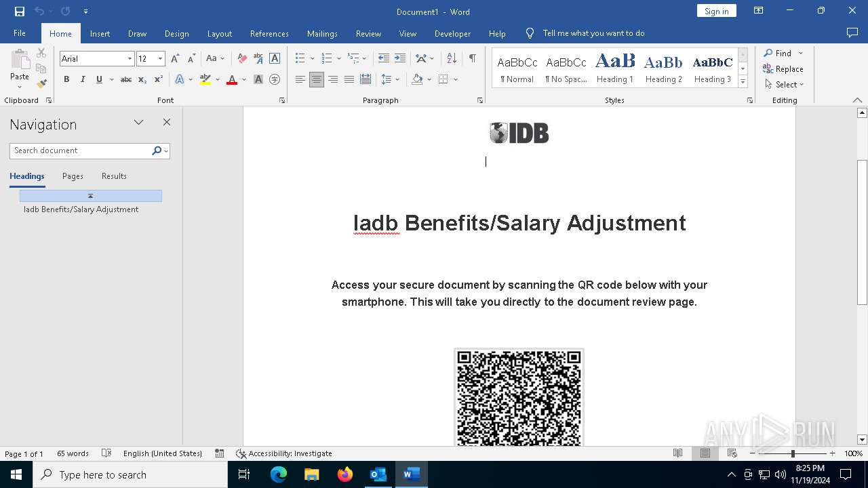This screenshot has width=868, height=488.
Task: Switch to the Layout ribbon tab
Action: 219,33
